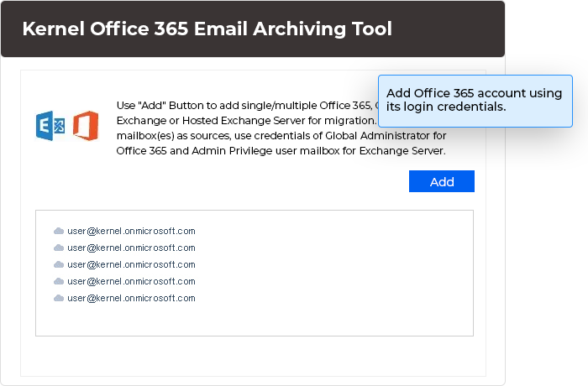588x386 pixels.
Task: Click the Exchange Server logo icon
Action: coord(50,126)
